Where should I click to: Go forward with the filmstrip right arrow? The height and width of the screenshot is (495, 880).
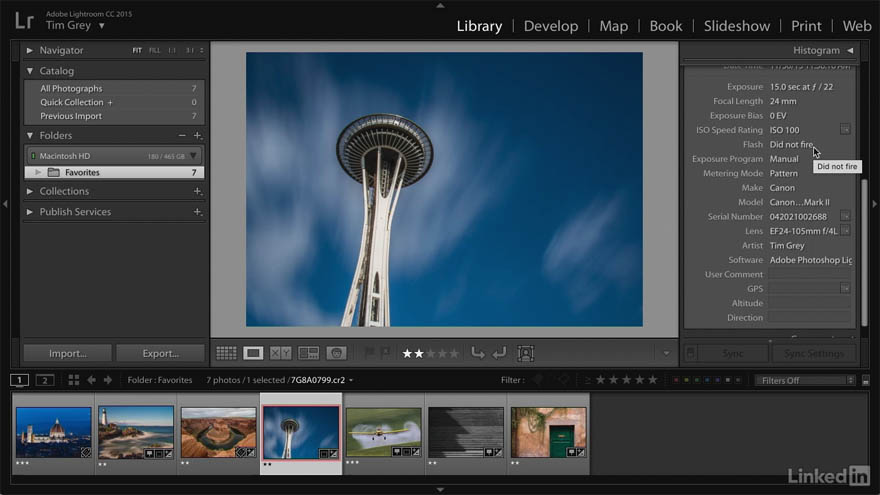[x=108, y=380]
